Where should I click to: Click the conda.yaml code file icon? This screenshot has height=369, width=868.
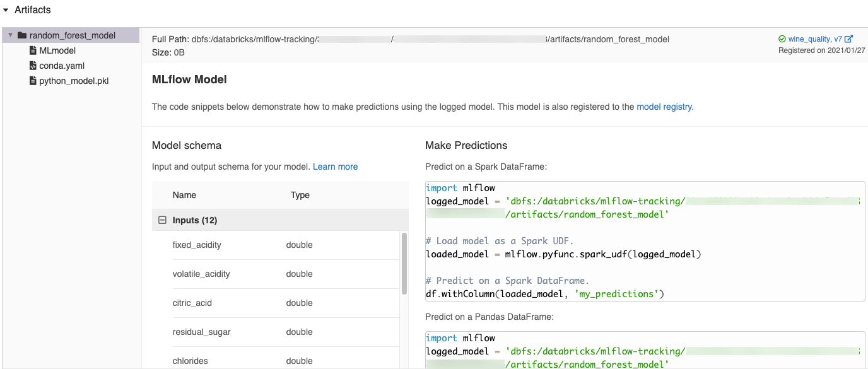point(33,66)
